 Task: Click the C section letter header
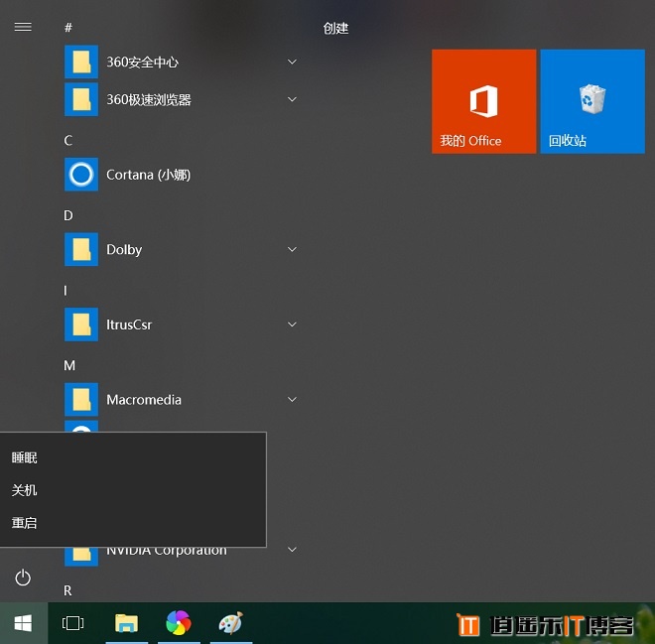pyautogui.click(x=68, y=140)
